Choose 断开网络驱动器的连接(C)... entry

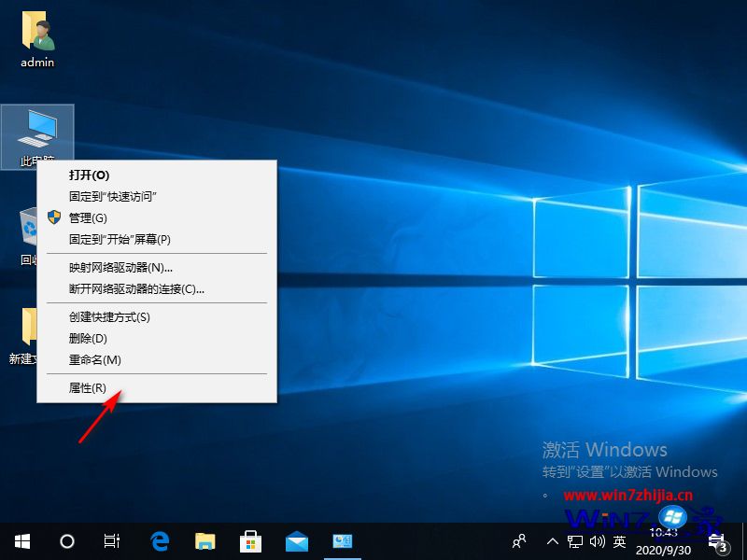(x=157, y=288)
